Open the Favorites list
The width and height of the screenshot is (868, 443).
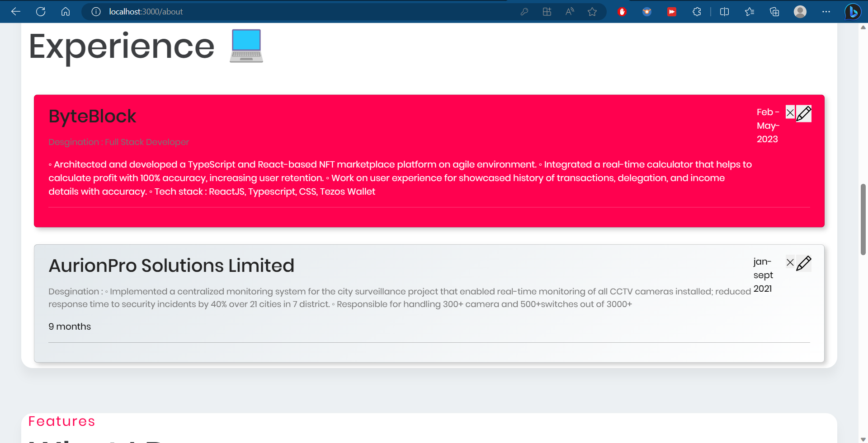coord(750,12)
